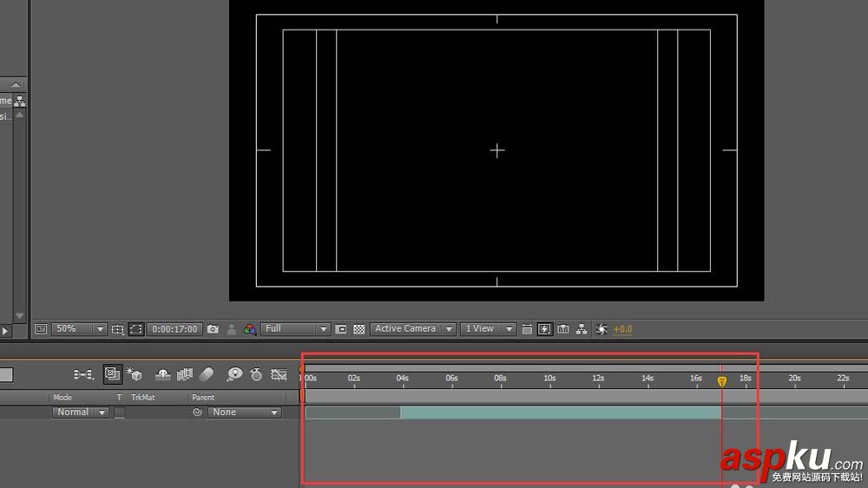The width and height of the screenshot is (868, 488).
Task: Click the Auto-keyframe stopwatch icon
Action: pyautogui.click(x=256, y=374)
